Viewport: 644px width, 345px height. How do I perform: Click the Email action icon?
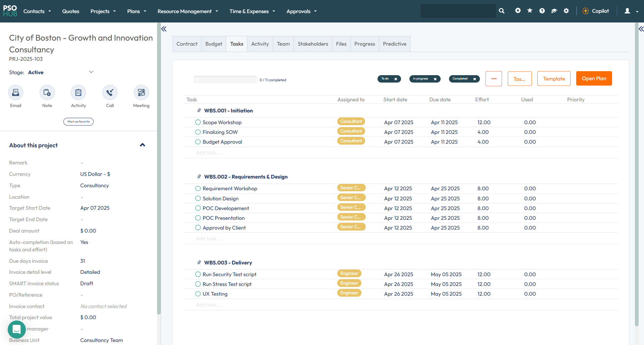coord(15,93)
